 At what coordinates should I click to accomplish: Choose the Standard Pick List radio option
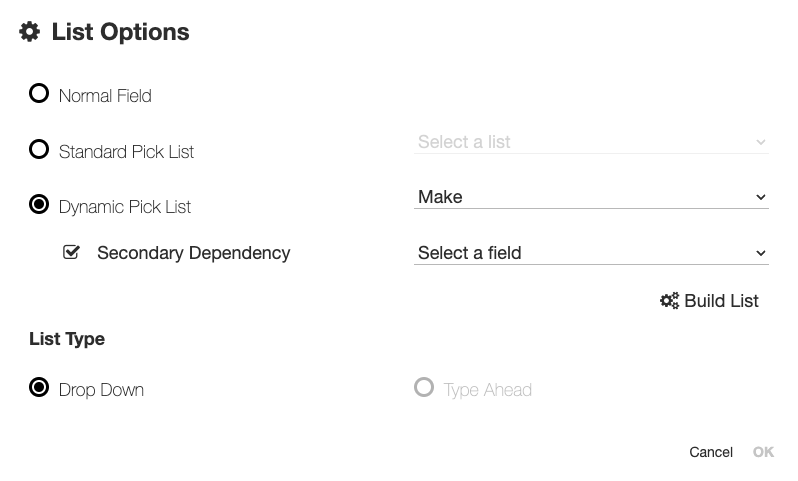[x=39, y=150]
